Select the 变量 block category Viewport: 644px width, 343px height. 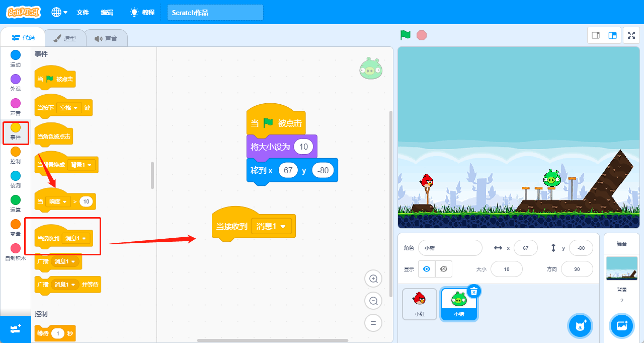point(16,228)
